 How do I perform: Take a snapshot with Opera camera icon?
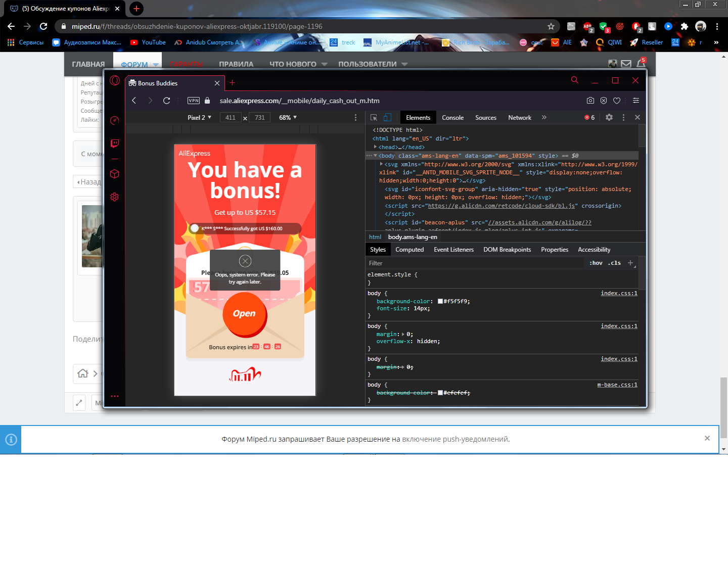590,101
